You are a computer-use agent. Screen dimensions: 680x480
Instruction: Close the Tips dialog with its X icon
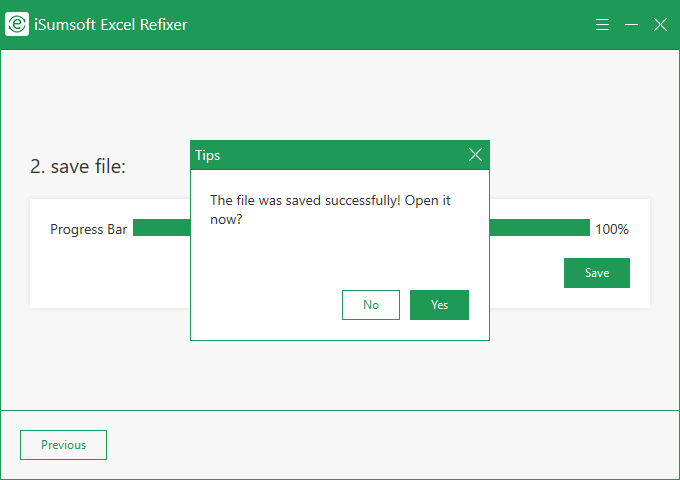(475, 155)
